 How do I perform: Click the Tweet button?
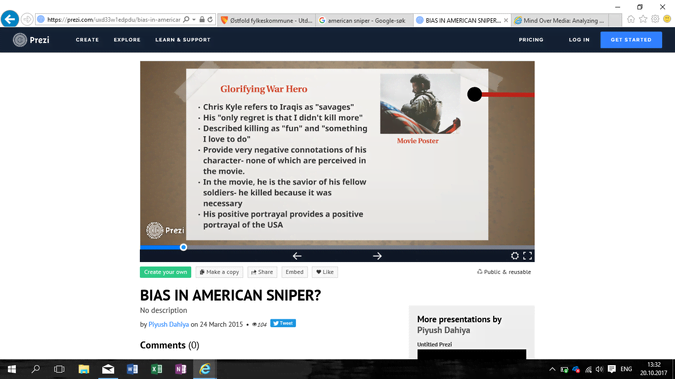pos(283,323)
